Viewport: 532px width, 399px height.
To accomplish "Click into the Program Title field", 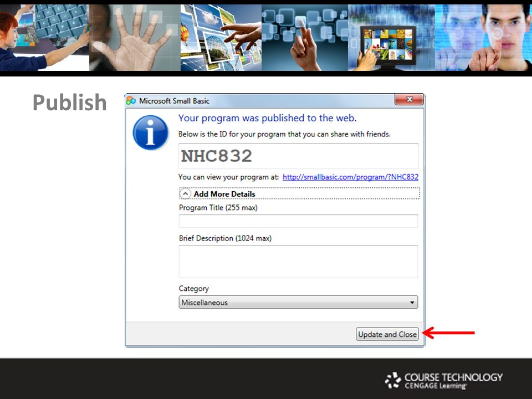I will pos(298,221).
